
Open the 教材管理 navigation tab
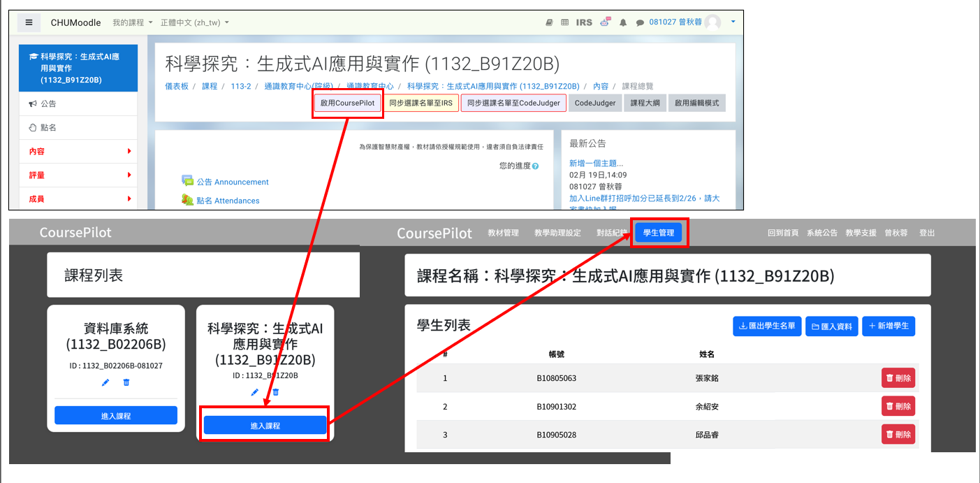[x=503, y=233]
